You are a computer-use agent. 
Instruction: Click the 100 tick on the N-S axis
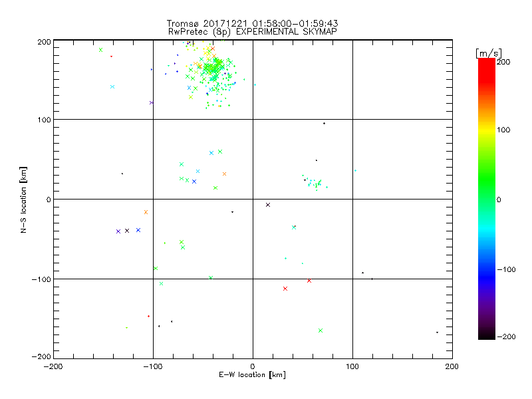tap(44, 120)
